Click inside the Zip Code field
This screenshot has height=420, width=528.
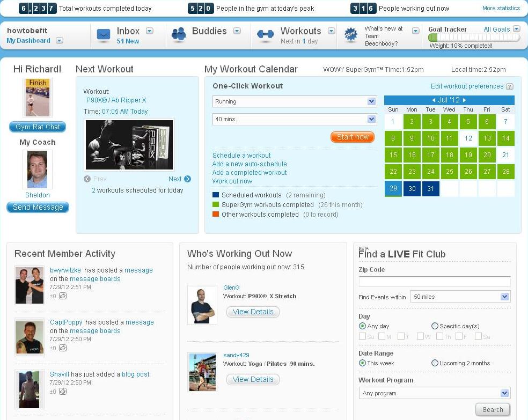click(434, 282)
